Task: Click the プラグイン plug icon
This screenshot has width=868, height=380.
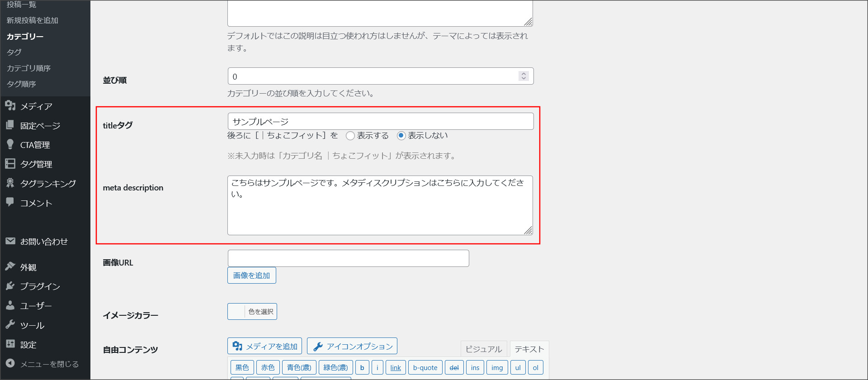Action: (x=10, y=286)
